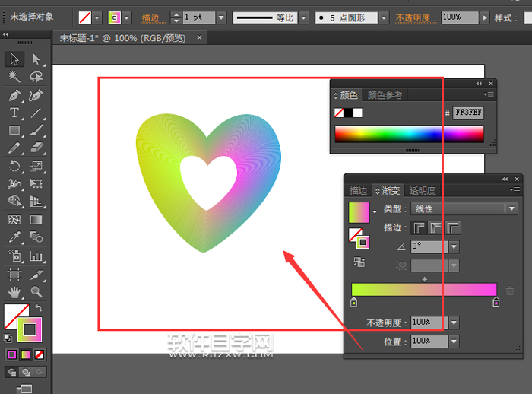Click the 描边 stroke link in control bar
The height and width of the screenshot is (394, 532).
click(154, 17)
